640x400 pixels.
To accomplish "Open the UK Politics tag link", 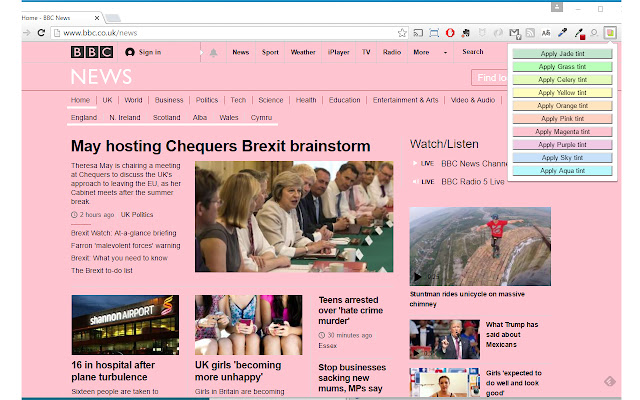I will 137,215.
